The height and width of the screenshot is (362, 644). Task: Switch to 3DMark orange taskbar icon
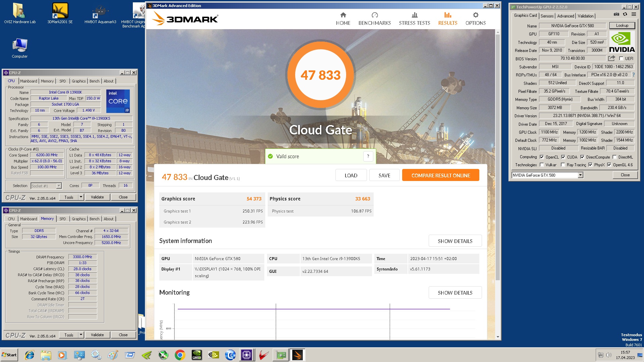pos(298,355)
